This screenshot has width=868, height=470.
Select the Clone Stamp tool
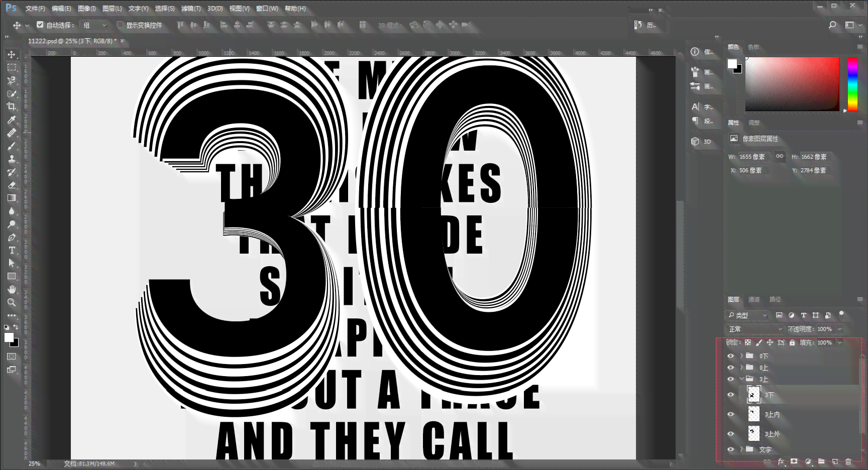pos(12,159)
